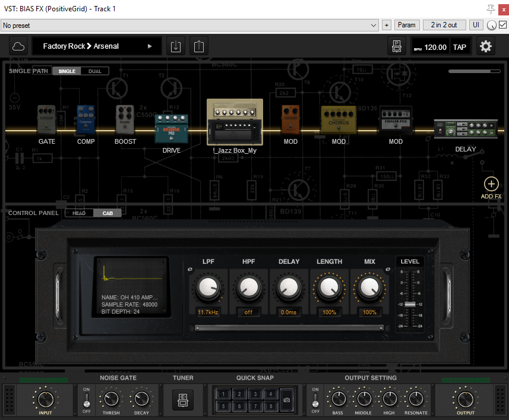Click the Param button

click(x=407, y=25)
